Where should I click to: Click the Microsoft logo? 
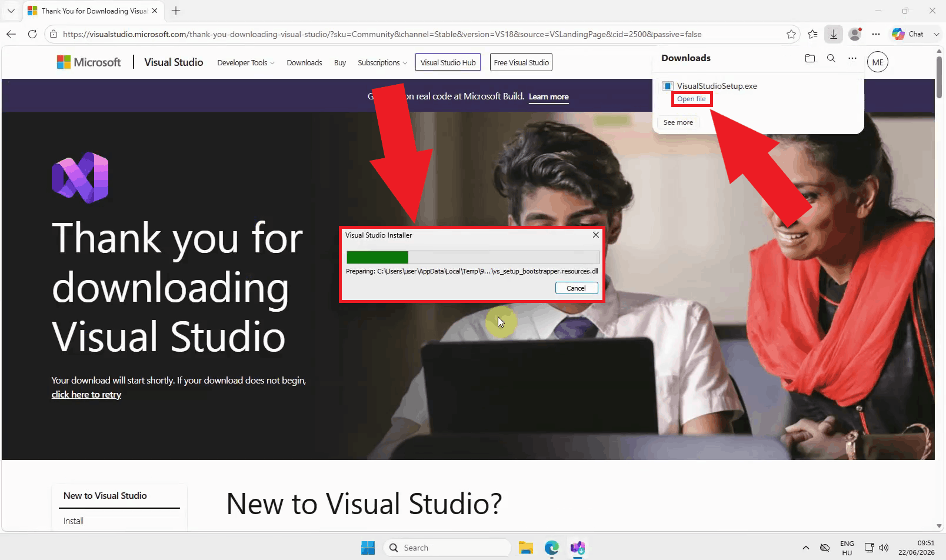pos(88,62)
